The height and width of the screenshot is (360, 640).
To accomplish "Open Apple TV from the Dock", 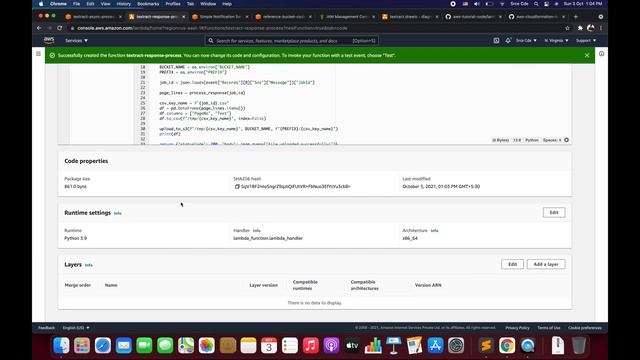I will 352,345.
